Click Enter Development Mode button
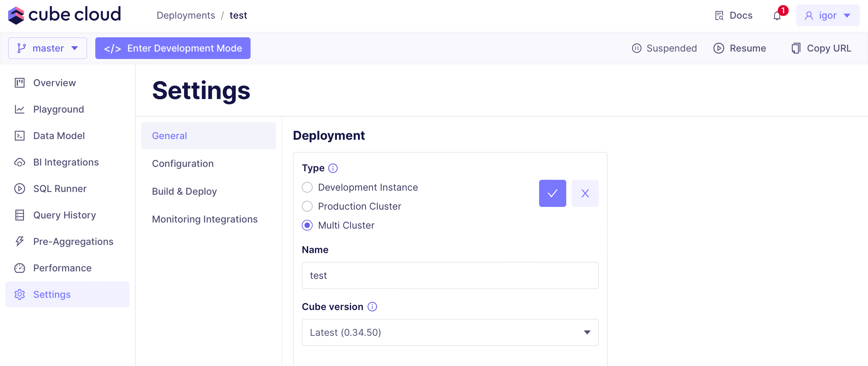The image size is (868, 366). [173, 48]
